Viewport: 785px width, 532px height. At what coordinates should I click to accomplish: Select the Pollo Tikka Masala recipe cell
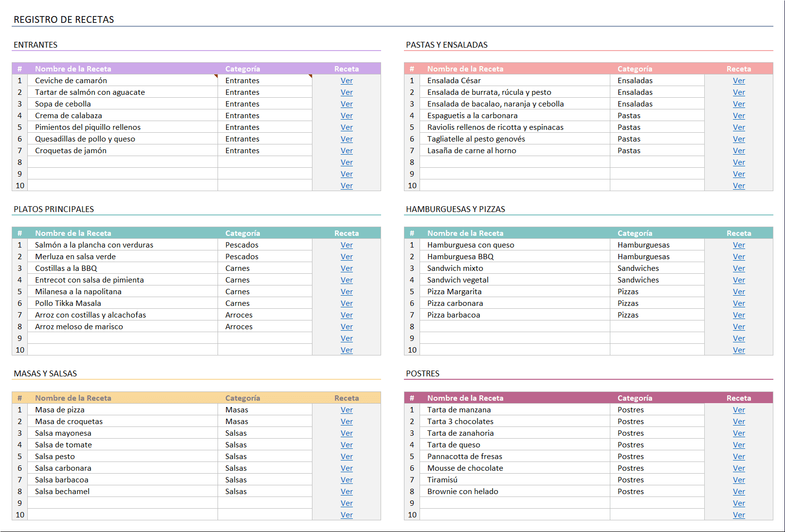123,303
